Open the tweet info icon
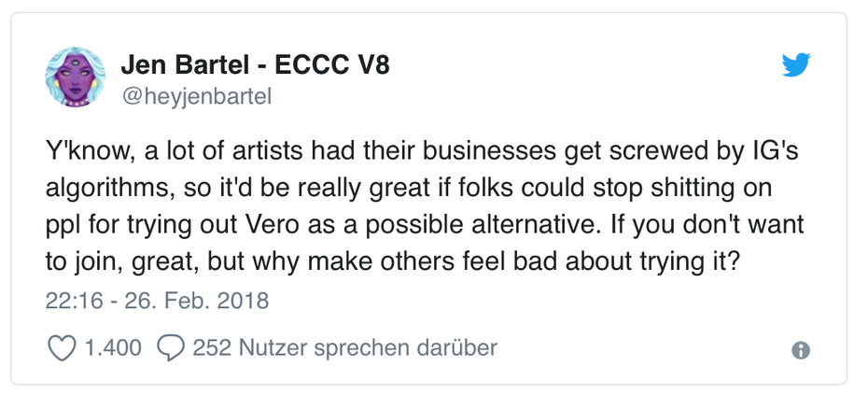 coord(800,351)
